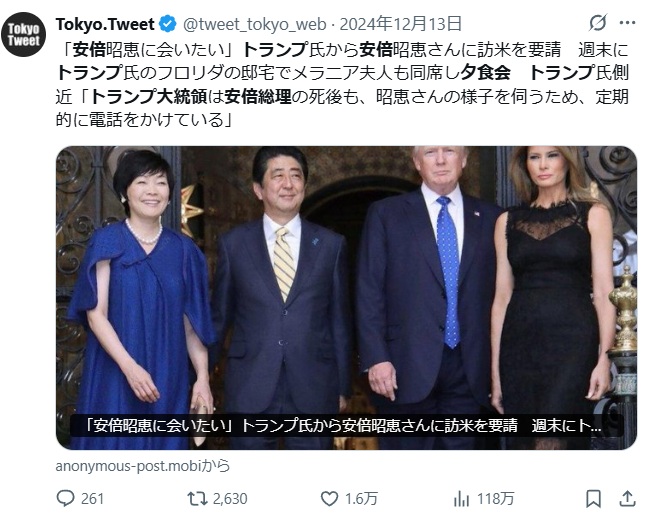This screenshot has height=523, width=655.
Task: Open the more options ellipsis menu
Action: tap(627, 22)
